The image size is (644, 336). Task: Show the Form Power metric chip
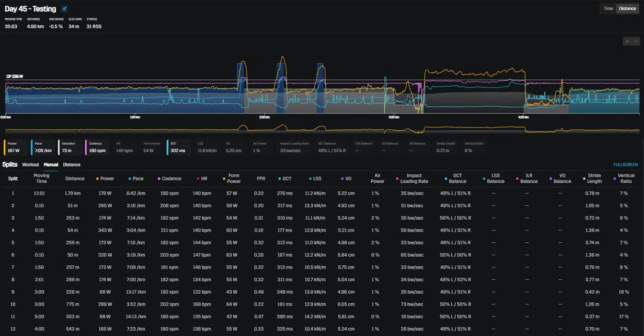(x=151, y=147)
